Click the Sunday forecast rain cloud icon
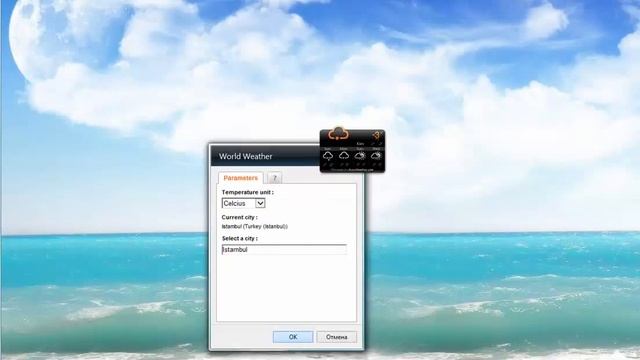This screenshot has width=640, height=360. (328, 156)
